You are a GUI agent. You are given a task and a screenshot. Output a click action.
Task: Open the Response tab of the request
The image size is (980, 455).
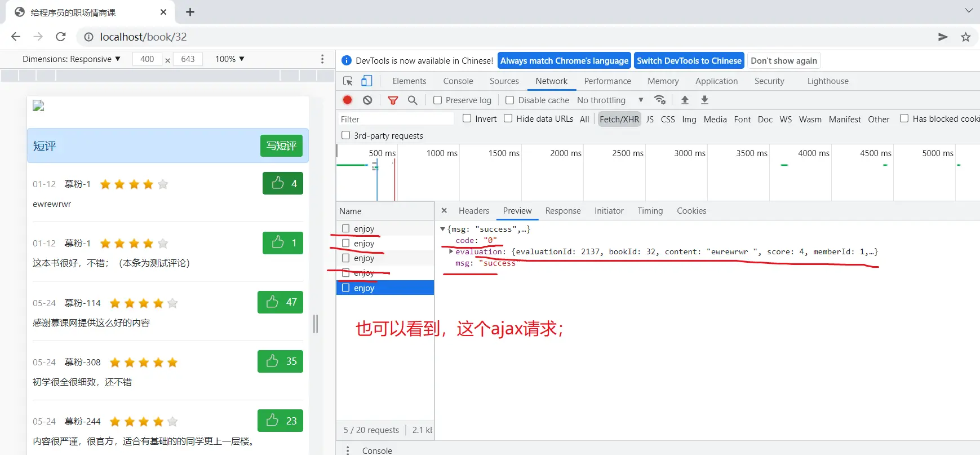point(562,211)
